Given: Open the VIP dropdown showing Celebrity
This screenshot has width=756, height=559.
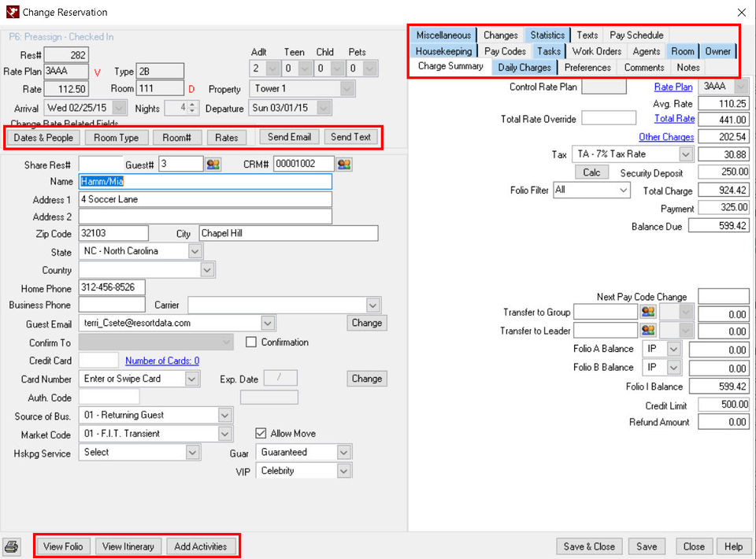Looking at the screenshot, I should click(343, 471).
